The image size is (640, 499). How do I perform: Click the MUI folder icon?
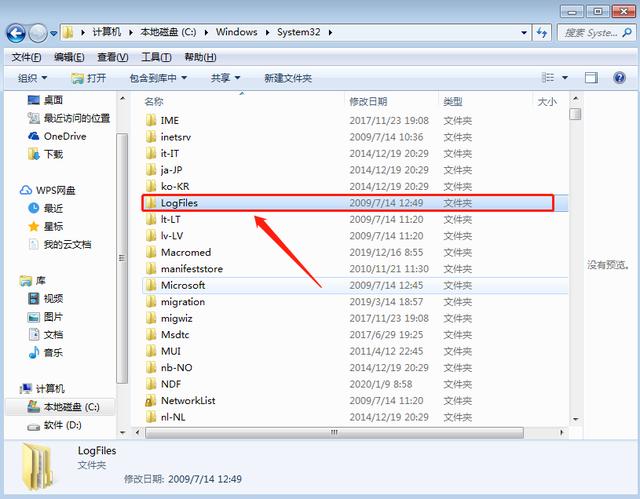(151, 351)
